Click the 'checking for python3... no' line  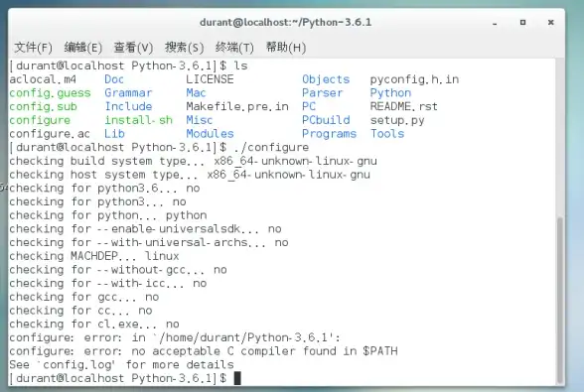[97, 201]
